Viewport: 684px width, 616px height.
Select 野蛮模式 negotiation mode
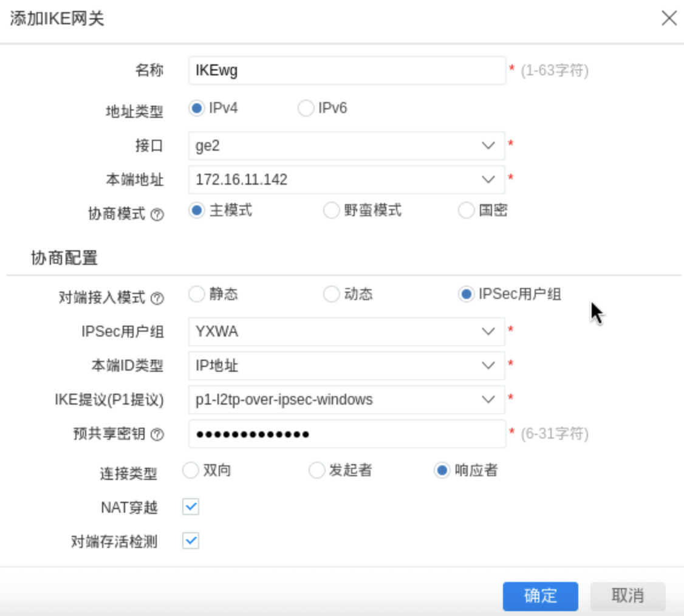(x=330, y=211)
